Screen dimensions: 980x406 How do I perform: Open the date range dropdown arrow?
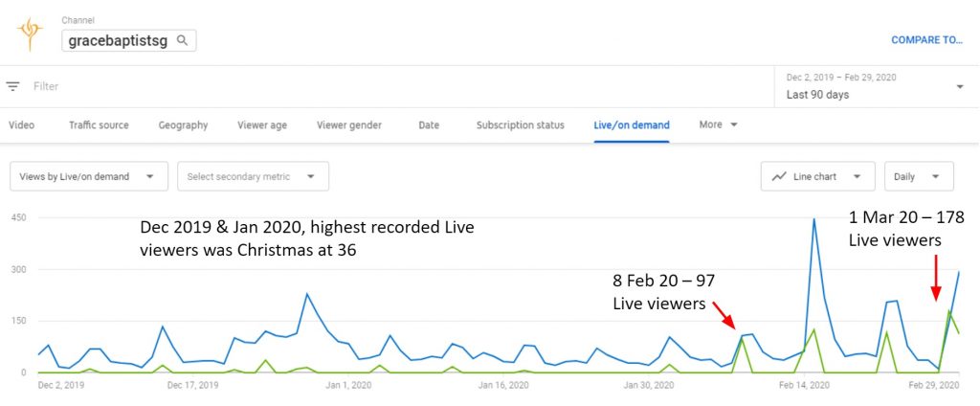pos(959,86)
